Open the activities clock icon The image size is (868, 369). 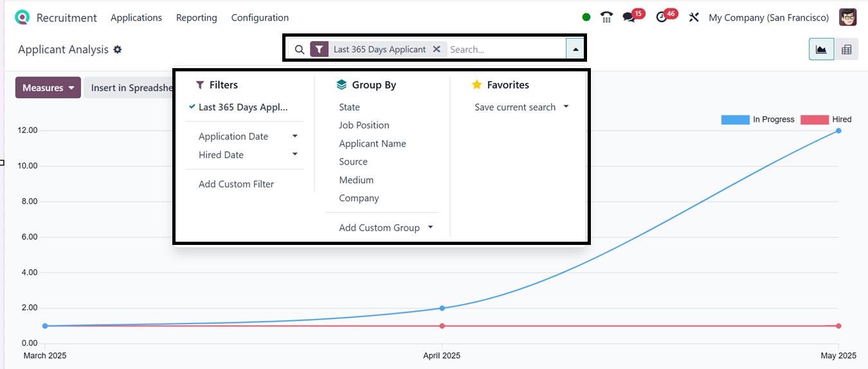pyautogui.click(x=662, y=17)
